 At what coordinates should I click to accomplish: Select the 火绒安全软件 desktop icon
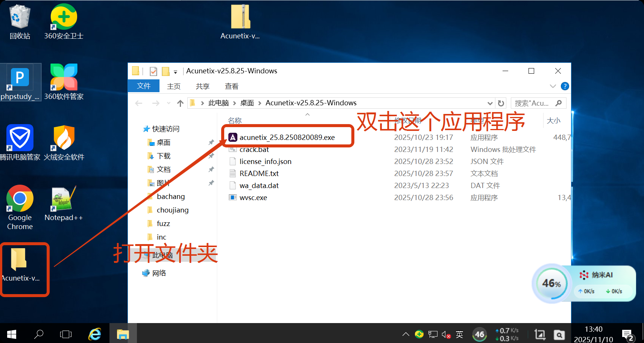tap(64, 143)
